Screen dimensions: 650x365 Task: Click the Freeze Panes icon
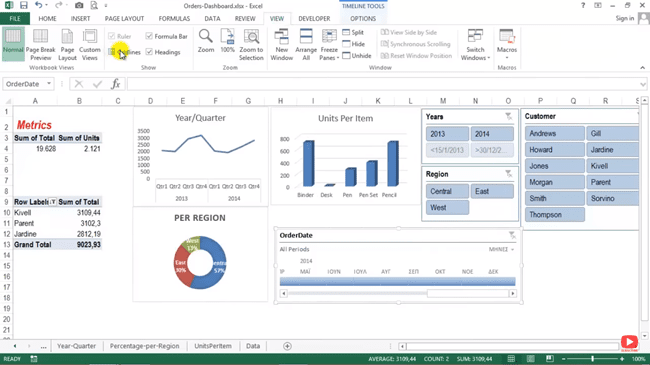coord(329,44)
